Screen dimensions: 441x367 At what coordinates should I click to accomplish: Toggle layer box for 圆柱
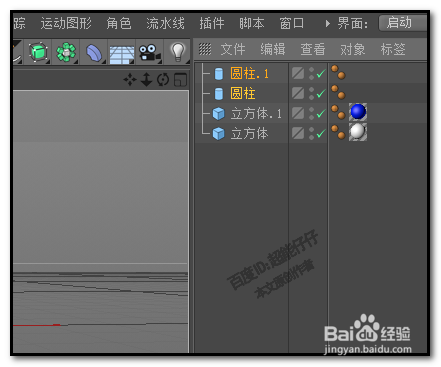point(298,93)
